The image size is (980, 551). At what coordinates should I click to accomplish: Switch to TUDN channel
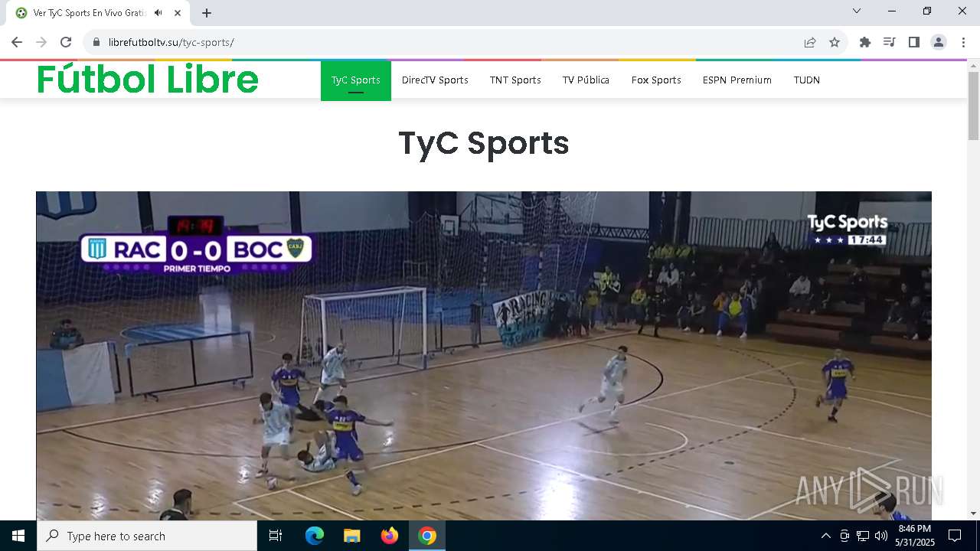[x=807, y=80]
